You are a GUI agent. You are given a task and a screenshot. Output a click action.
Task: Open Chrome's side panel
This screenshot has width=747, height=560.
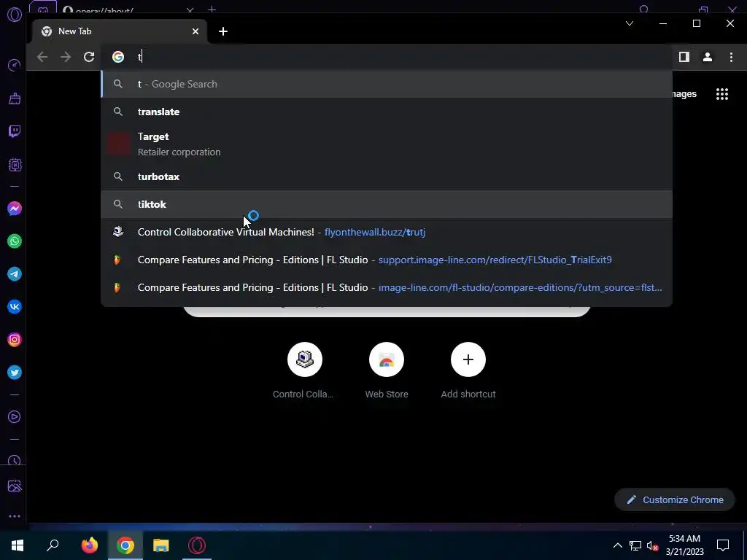[x=684, y=57]
